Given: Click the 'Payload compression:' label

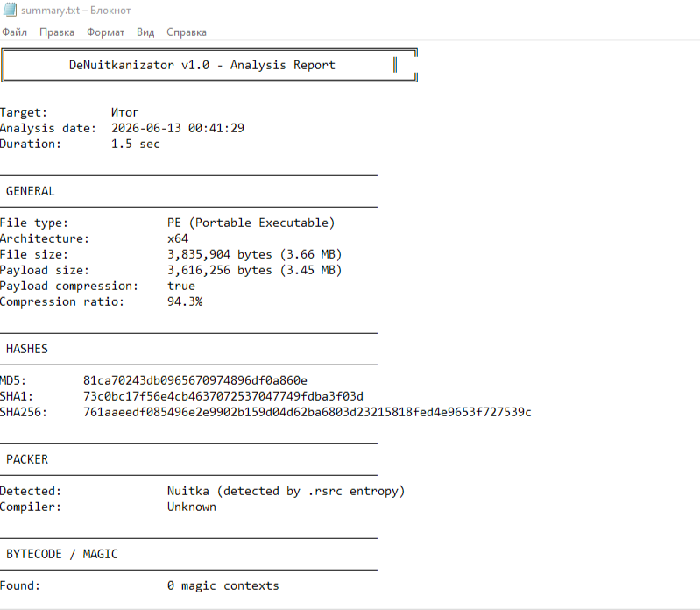Looking at the screenshot, I should tap(68, 287).
